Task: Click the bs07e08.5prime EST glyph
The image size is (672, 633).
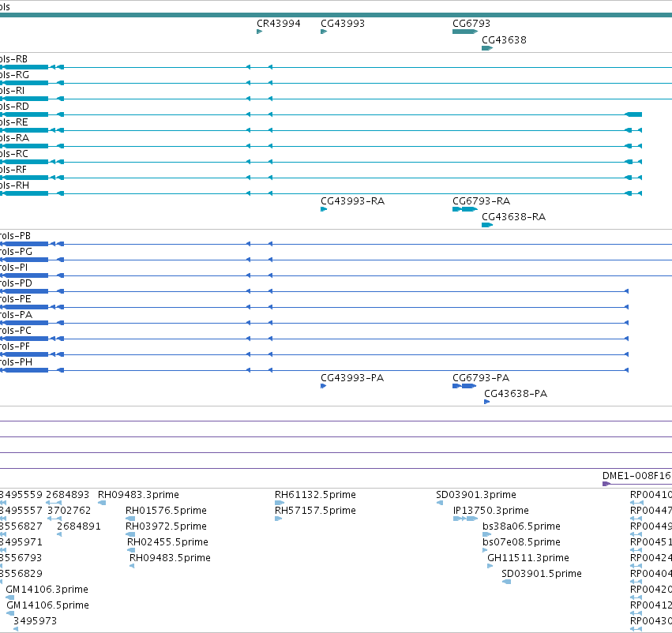Action: click(x=485, y=550)
